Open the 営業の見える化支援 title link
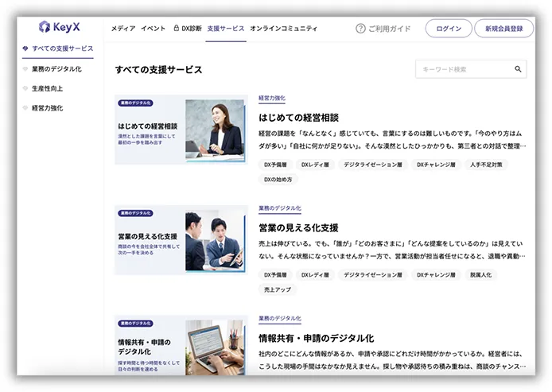This screenshot has width=552, height=392. click(x=298, y=227)
